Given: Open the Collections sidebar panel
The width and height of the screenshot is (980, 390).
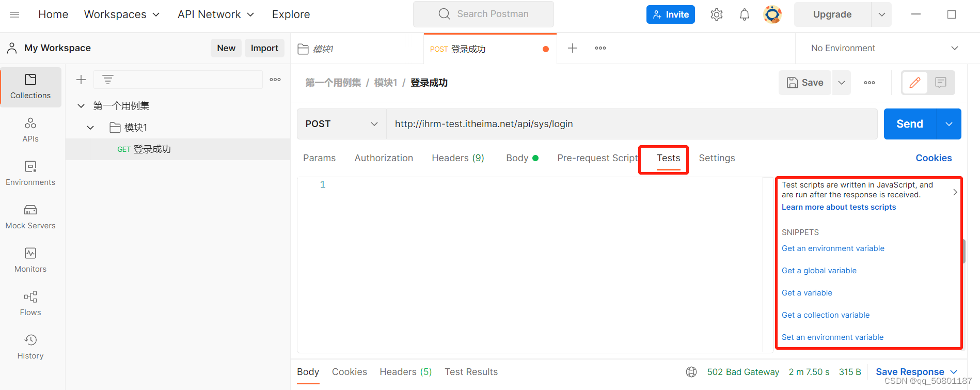Looking at the screenshot, I should point(30,87).
